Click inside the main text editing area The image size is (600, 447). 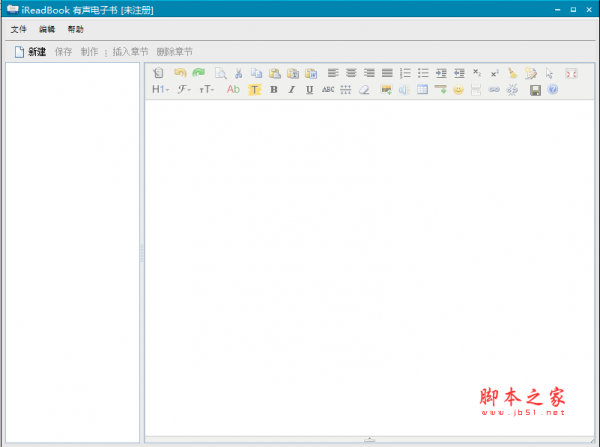(369, 267)
